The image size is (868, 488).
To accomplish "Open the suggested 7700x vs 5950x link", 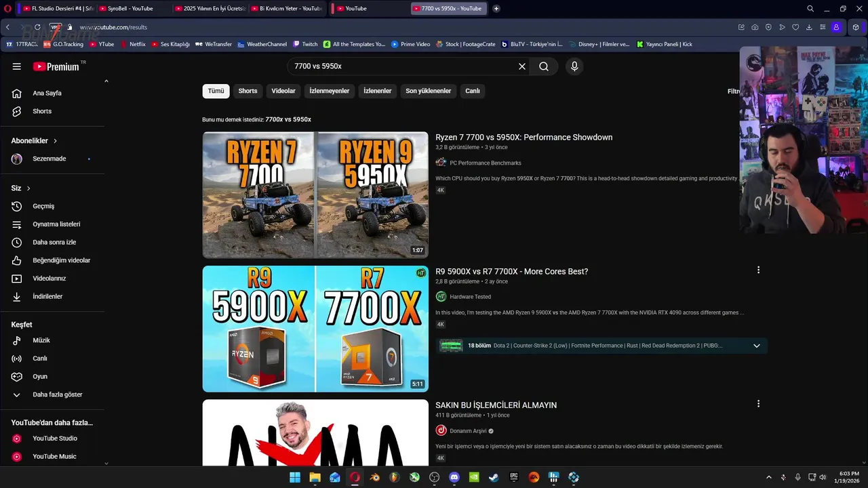I will tap(288, 119).
